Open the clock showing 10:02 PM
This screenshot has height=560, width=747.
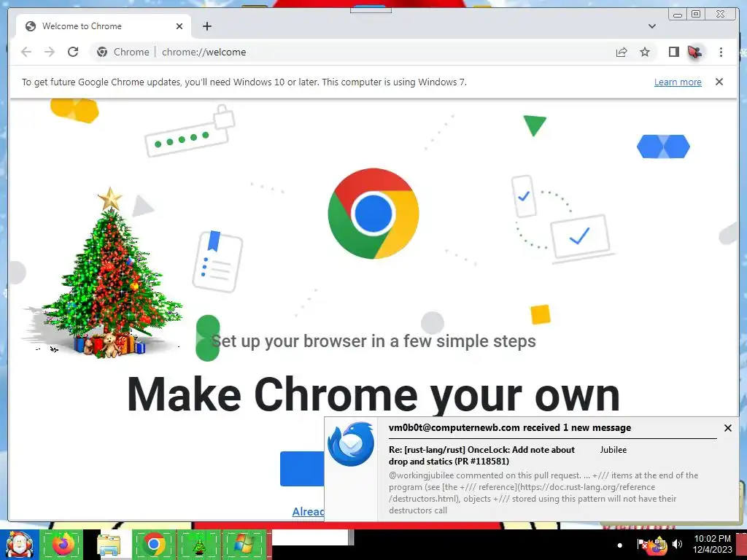click(x=712, y=544)
